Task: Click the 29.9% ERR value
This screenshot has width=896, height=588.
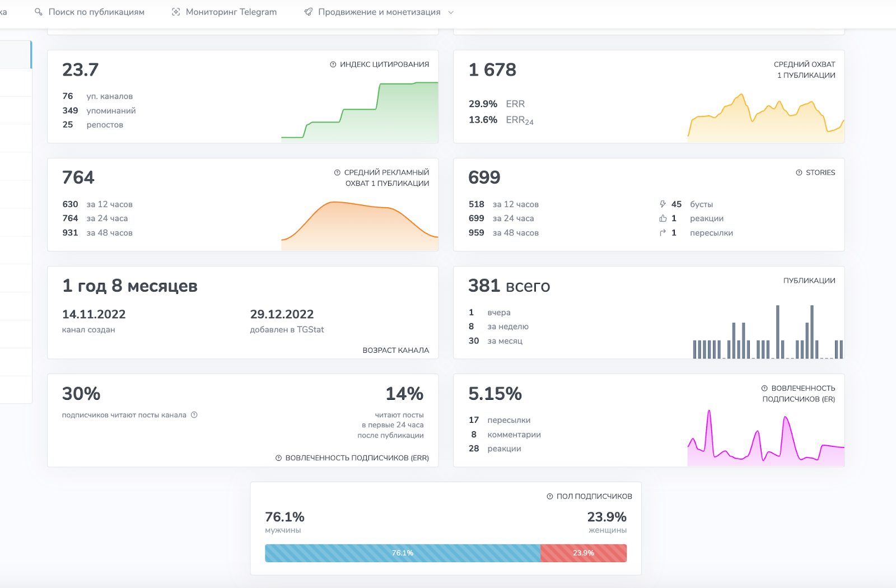Action: [x=483, y=104]
